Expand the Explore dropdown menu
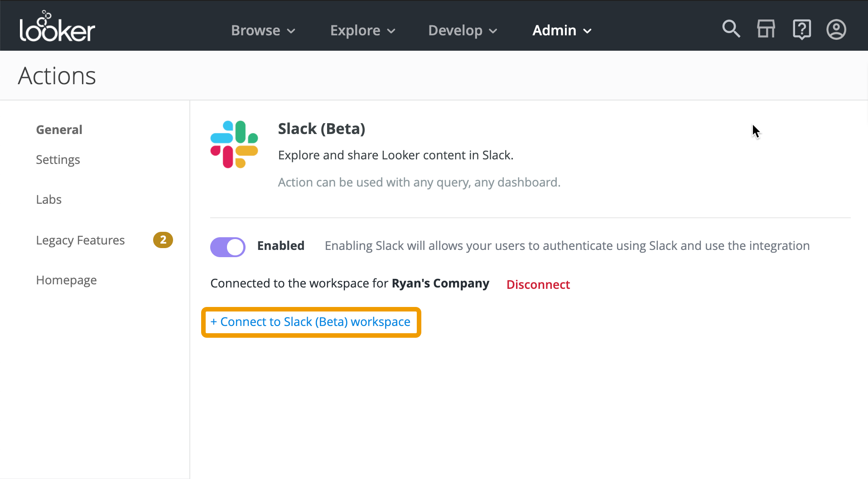Image resolution: width=868 pixels, height=479 pixels. [x=362, y=30]
